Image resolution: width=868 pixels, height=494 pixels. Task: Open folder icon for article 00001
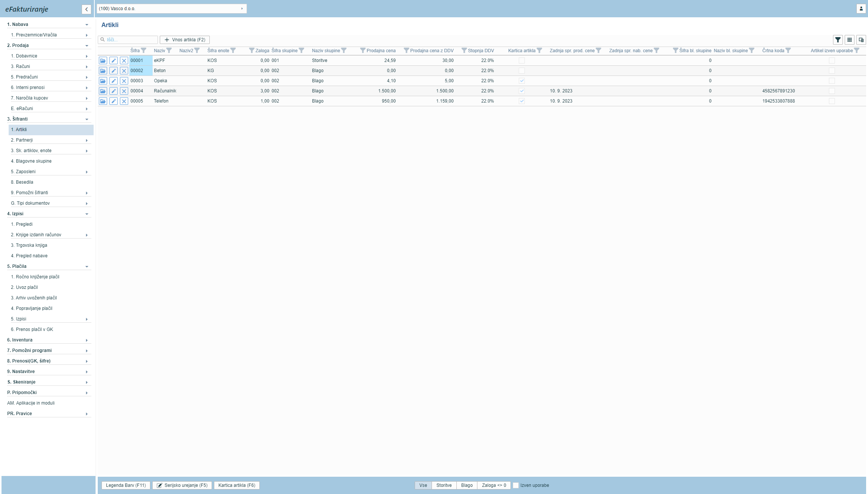coord(103,60)
